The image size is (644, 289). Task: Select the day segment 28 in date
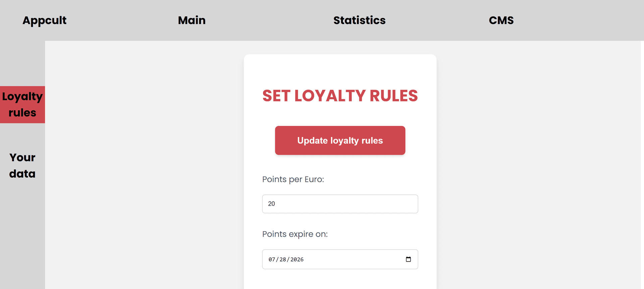tap(283, 259)
